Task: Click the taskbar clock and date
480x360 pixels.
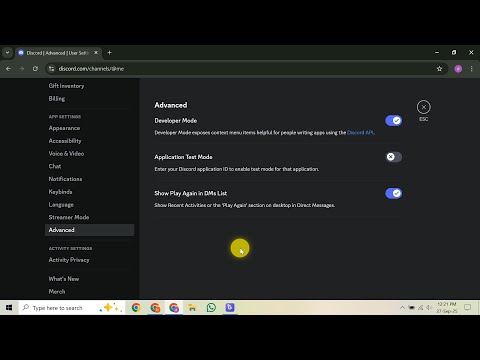Action: (x=447, y=308)
